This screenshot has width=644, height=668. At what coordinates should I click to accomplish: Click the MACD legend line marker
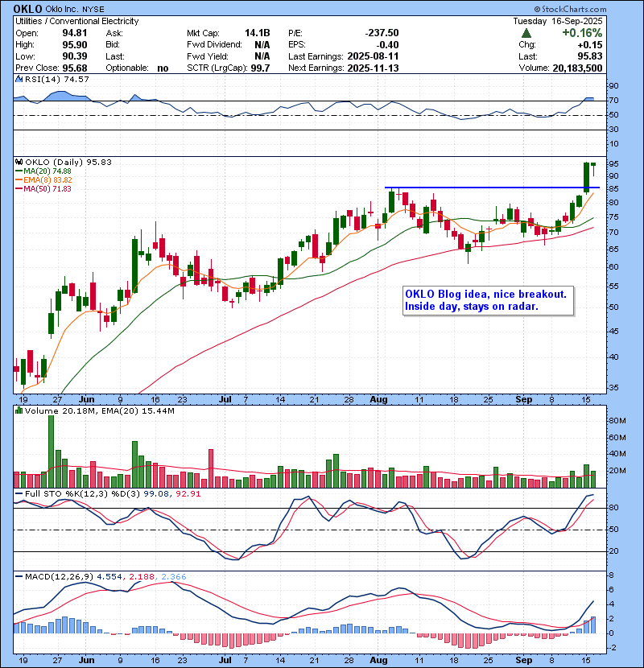pos(19,577)
